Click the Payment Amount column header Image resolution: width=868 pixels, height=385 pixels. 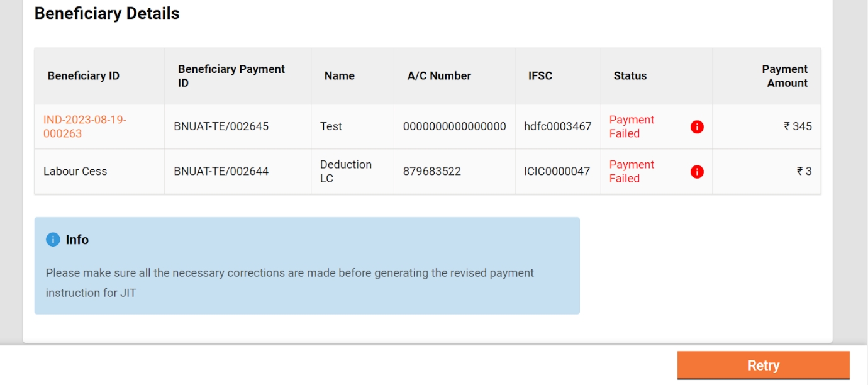[x=784, y=76]
